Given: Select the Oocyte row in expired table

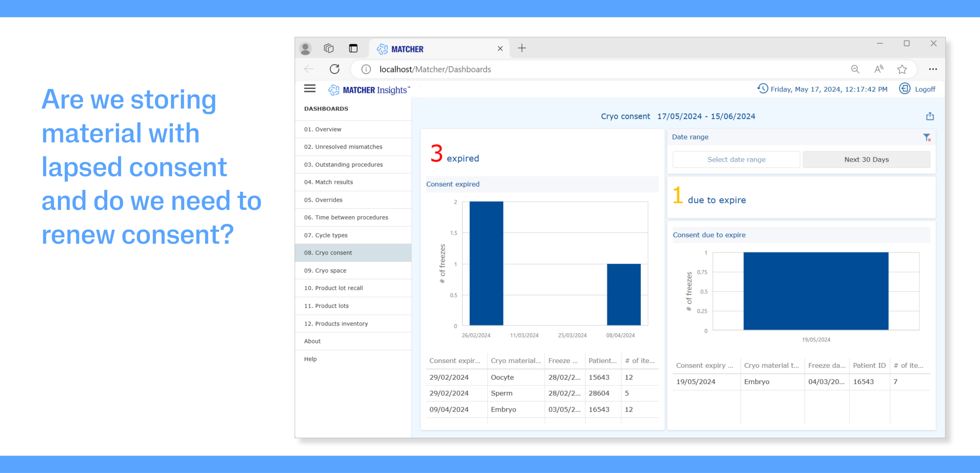Looking at the screenshot, I should click(542, 377).
